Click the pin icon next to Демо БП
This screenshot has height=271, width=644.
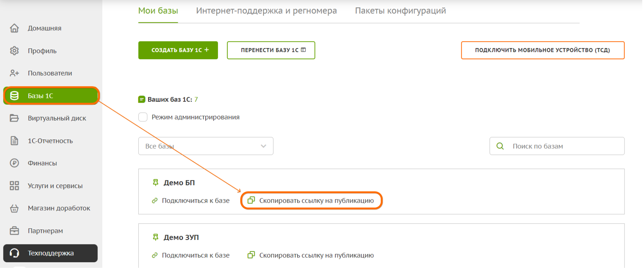pos(156,182)
